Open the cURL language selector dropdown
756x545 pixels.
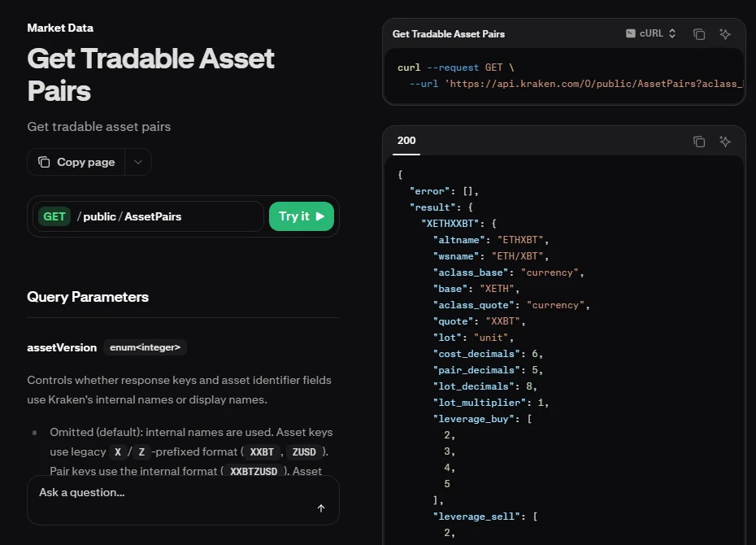point(650,33)
